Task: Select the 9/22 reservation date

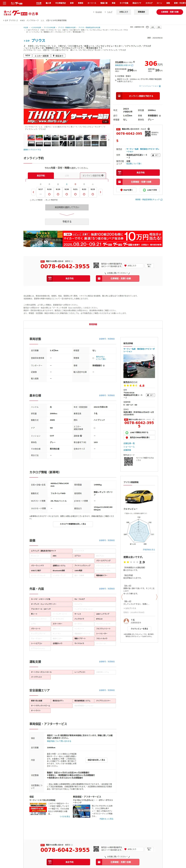Action: click(x=84, y=192)
